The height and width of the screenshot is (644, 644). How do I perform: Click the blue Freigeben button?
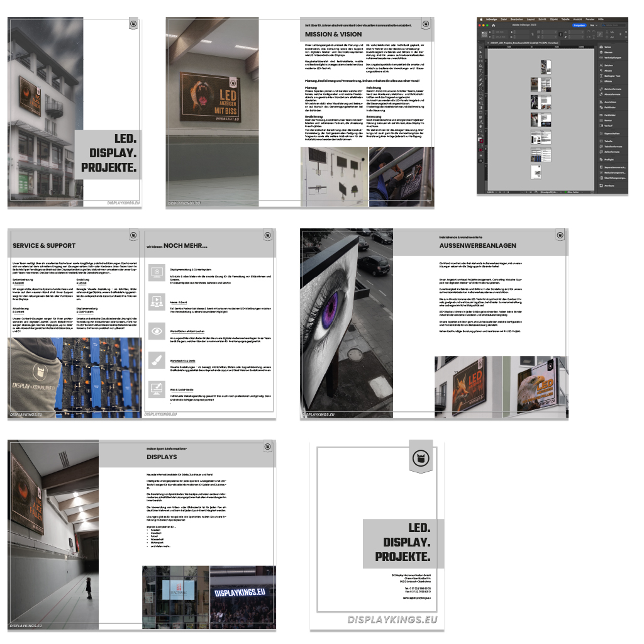(x=579, y=25)
